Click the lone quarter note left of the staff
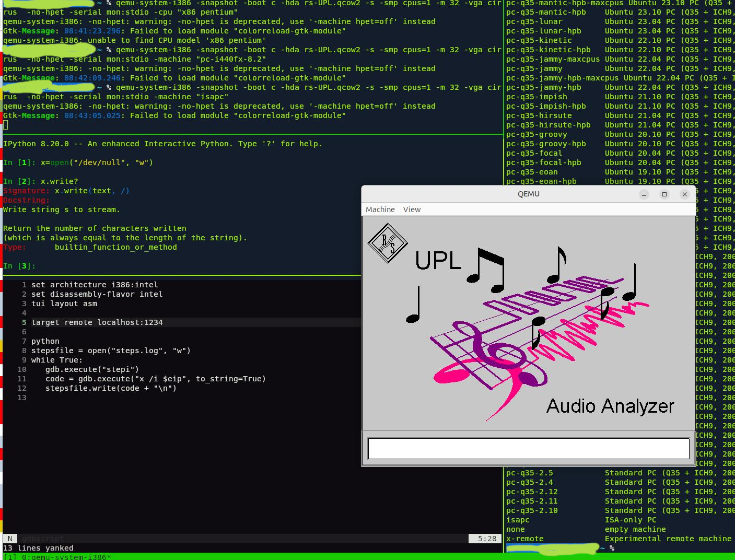735x560 pixels. [414, 306]
